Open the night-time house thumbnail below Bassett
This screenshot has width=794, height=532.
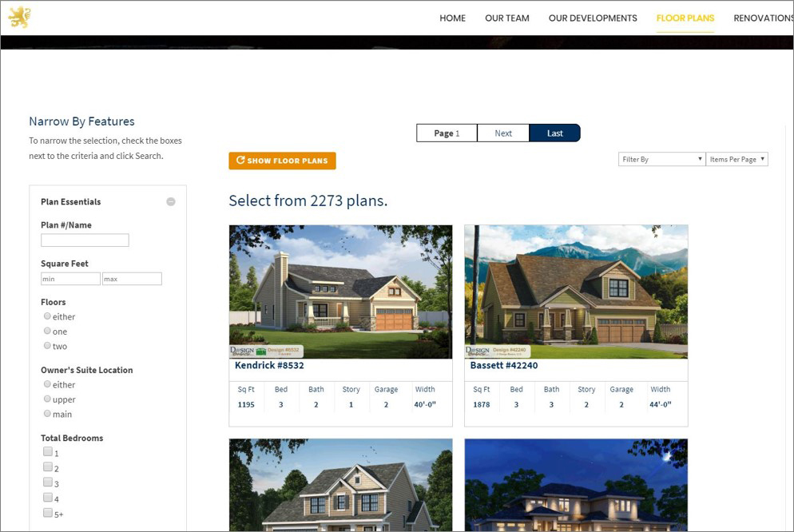(576, 485)
